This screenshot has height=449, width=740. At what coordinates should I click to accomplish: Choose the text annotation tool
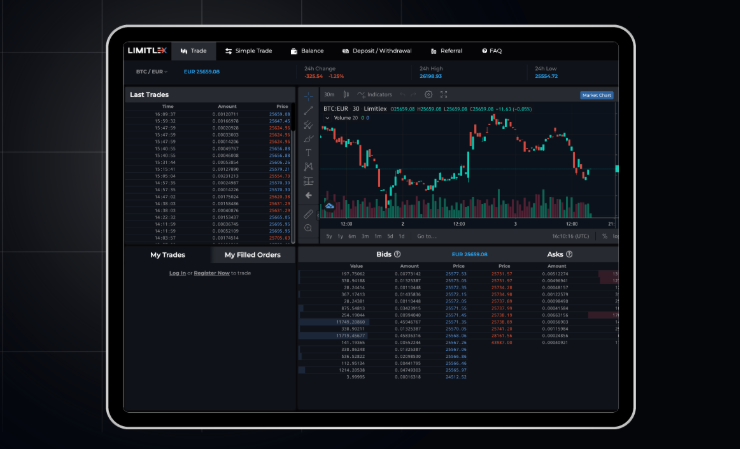309,152
